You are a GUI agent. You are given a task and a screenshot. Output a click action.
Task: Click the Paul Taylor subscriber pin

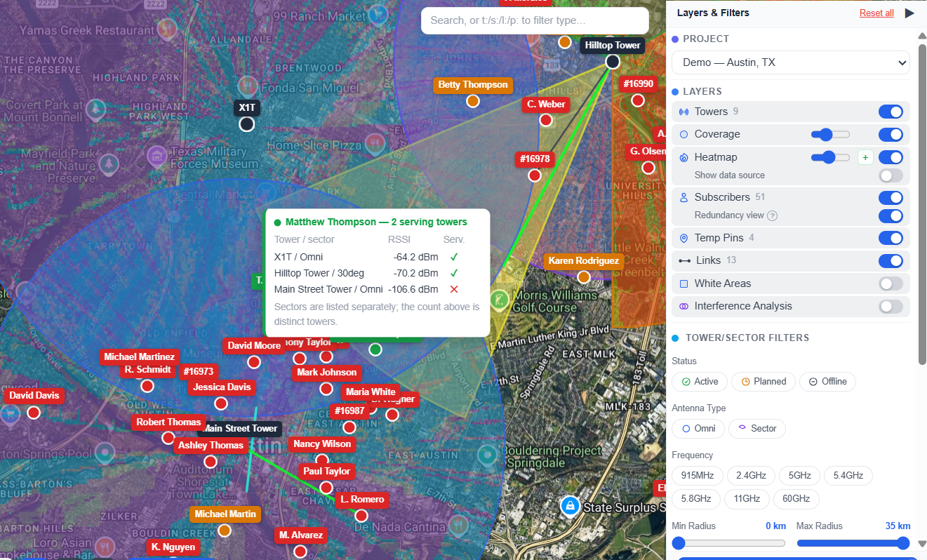(x=326, y=488)
